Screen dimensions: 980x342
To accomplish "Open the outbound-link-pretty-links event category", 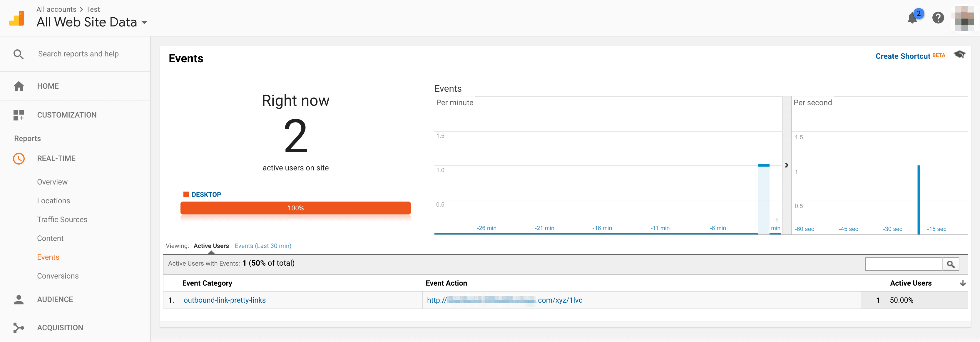I will (x=225, y=300).
